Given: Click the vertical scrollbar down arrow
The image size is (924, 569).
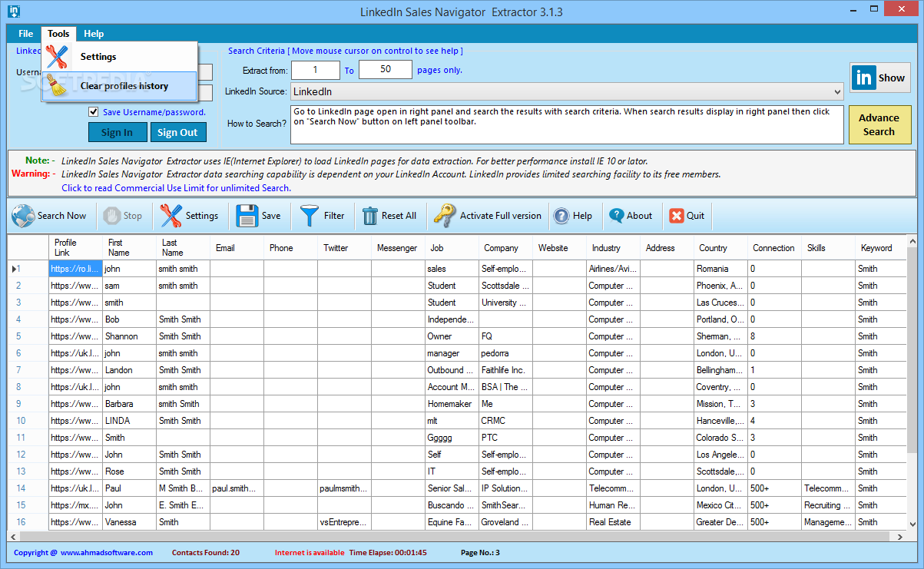Looking at the screenshot, I should [912, 524].
